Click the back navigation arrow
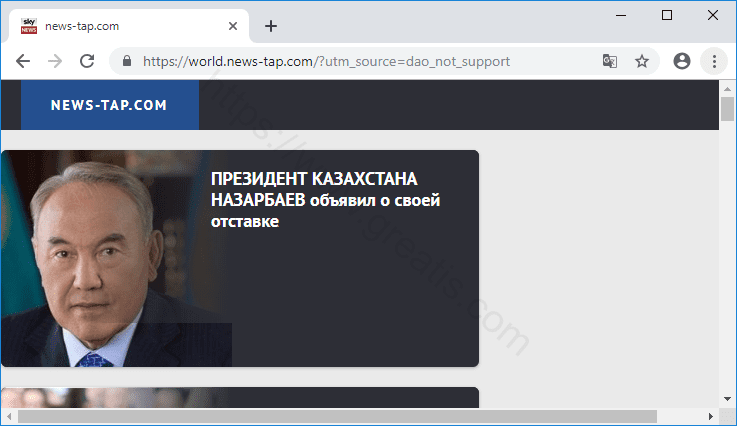Image resolution: width=737 pixels, height=426 pixels. [23, 61]
